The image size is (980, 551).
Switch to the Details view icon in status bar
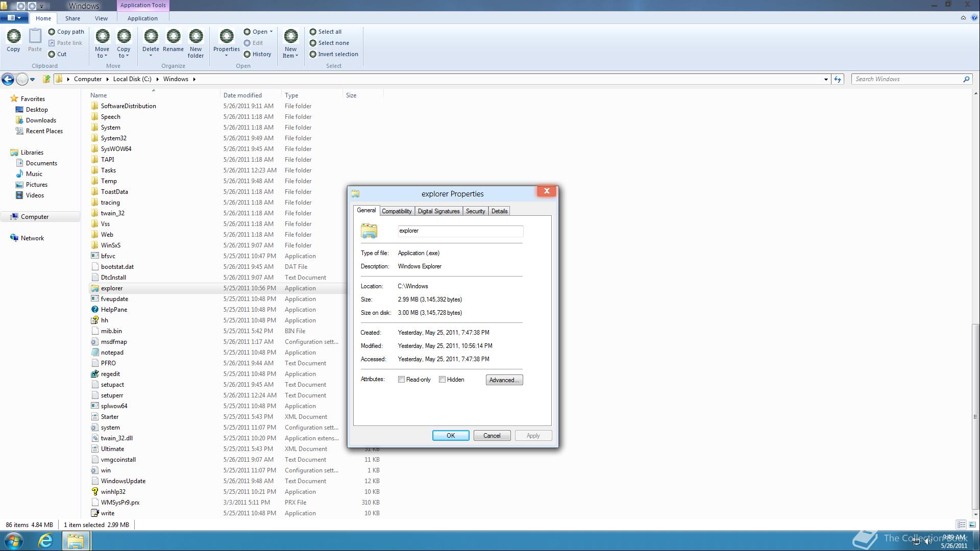[961, 524]
